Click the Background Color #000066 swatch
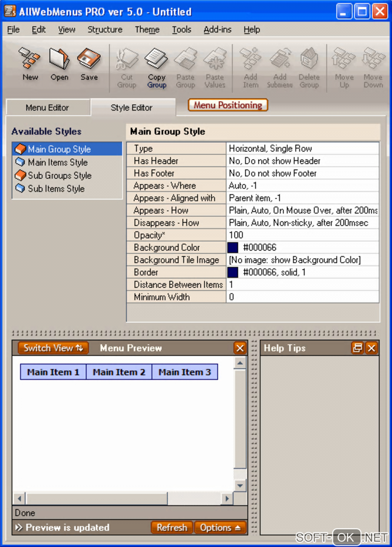Screen dimensions: 392x547 233,247
